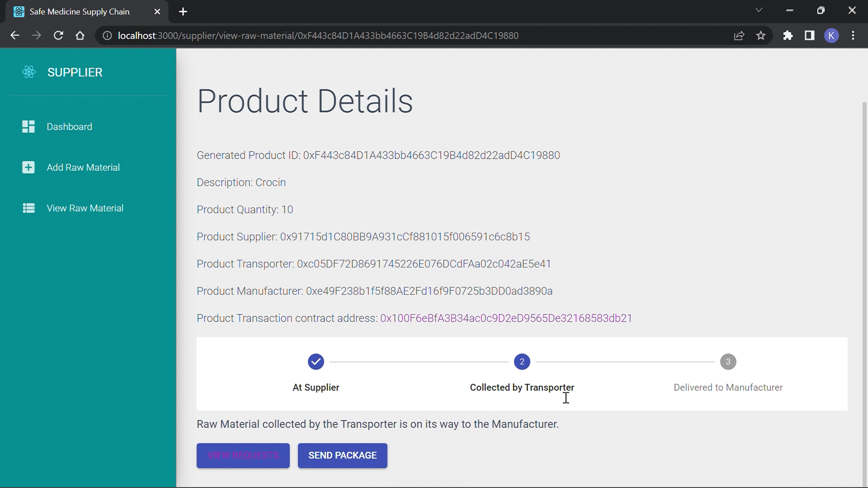Image resolution: width=868 pixels, height=488 pixels.
Task: Open the search tabs chevron in title bar
Action: tap(759, 10)
